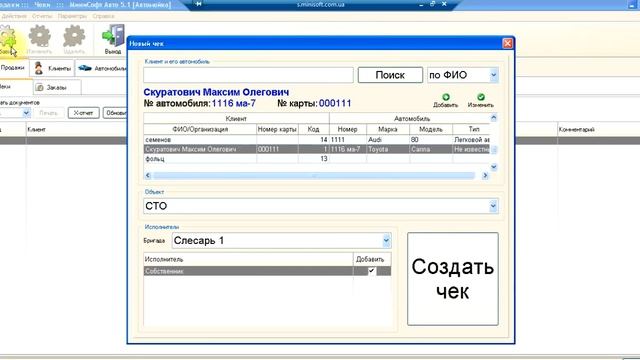The image size is (640, 360).
Task: Select the фольц row in client table
Action: [317, 159]
